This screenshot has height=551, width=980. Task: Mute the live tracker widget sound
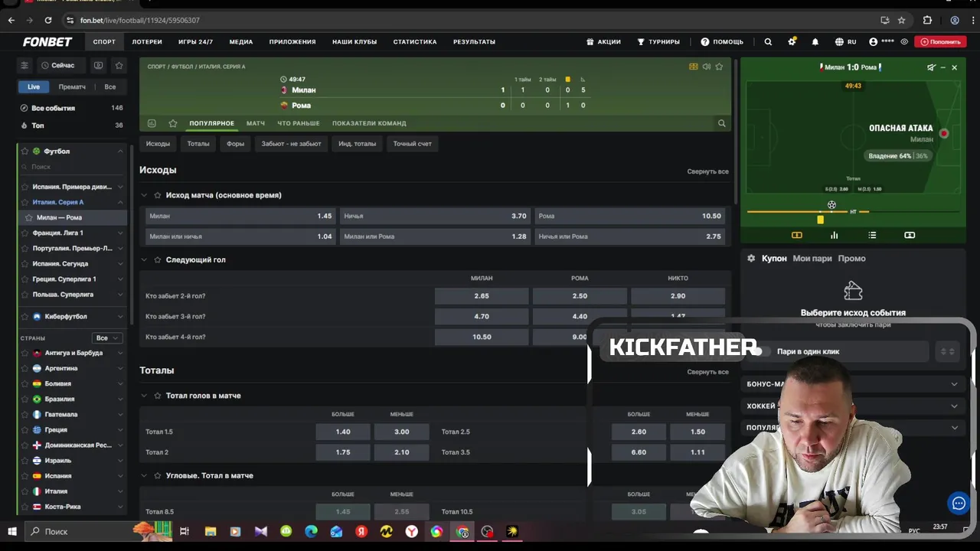point(931,67)
